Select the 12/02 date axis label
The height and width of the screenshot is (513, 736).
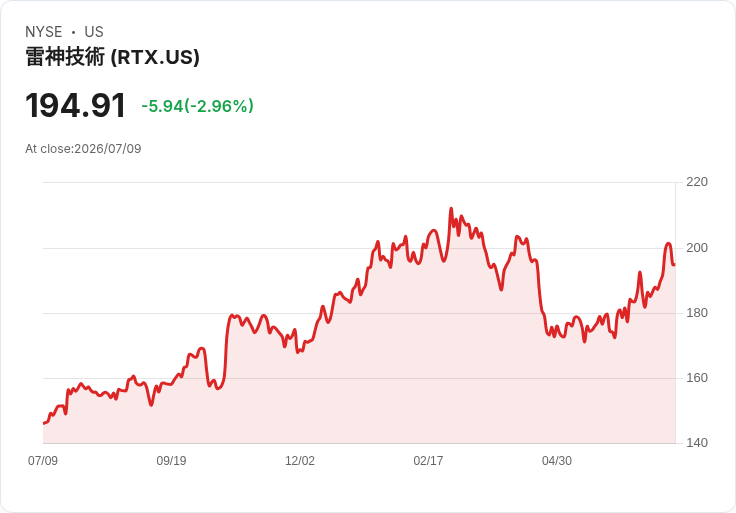pyautogui.click(x=299, y=461)
